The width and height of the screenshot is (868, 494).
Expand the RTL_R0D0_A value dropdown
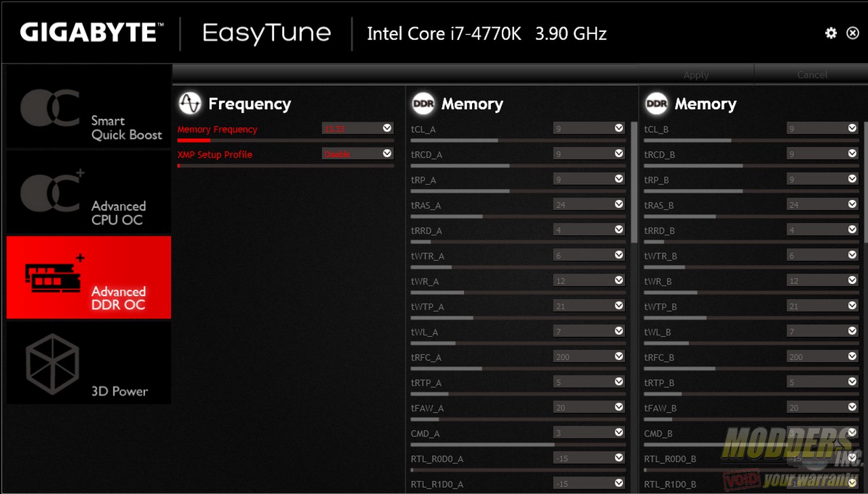(x=589, y=459)
